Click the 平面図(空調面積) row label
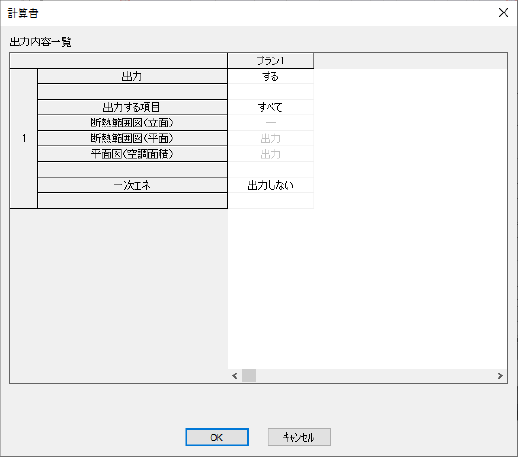This screenshot has height=457, width=518. coord(132,154)
